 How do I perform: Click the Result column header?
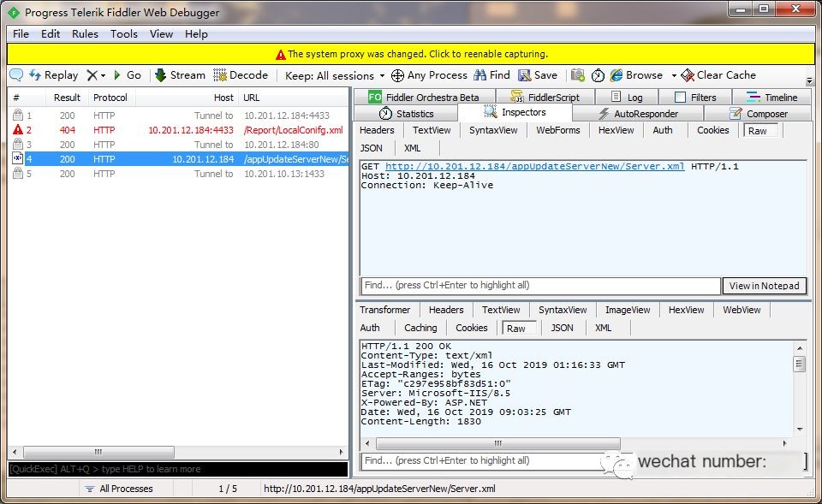(67, 98)
